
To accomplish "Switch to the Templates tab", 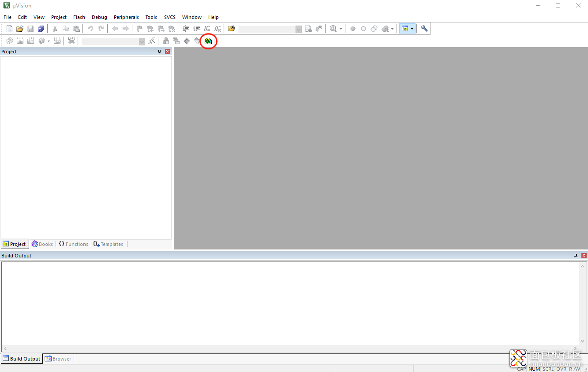I will pyautogui.click(x=109, y=244).
